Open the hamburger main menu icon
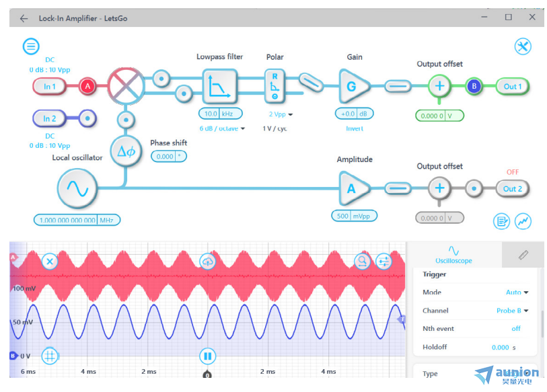Image resolution: width=547 pixels, height=392 pixels. 31,46
